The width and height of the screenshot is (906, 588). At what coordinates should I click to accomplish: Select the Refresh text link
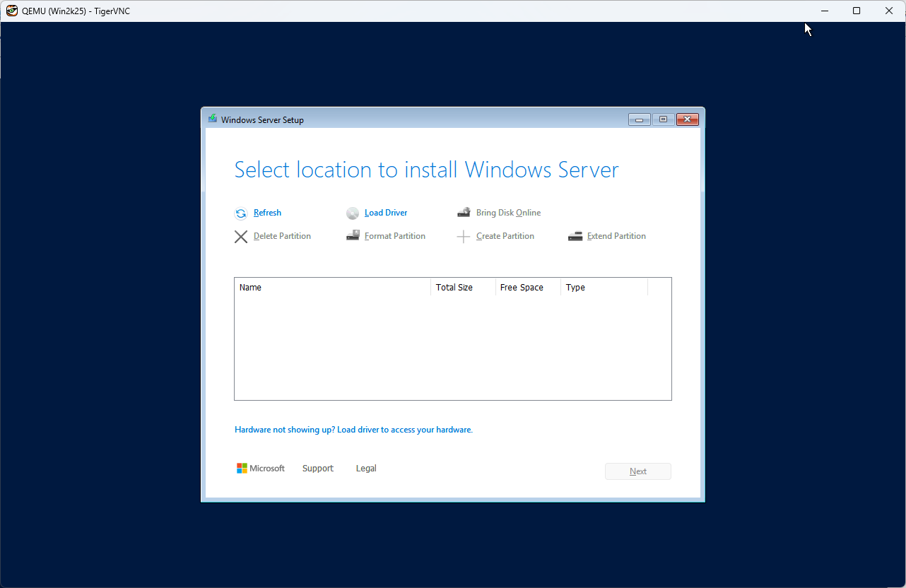tap(267, 213)
